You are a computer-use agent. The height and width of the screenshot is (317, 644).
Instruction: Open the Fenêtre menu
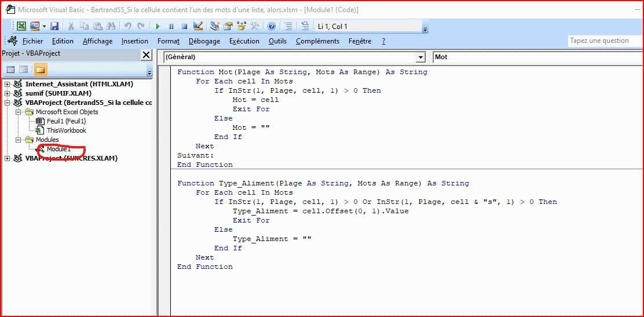point(360,41)
